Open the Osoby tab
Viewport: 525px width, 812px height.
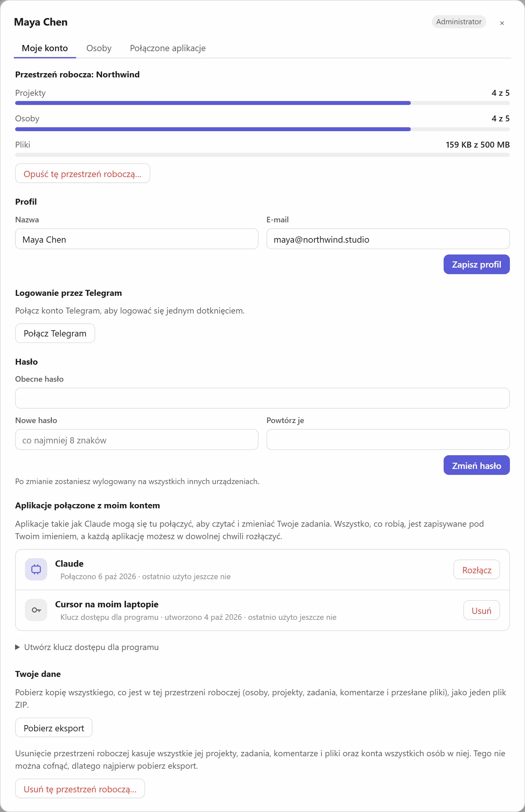[x=99, y=48]
